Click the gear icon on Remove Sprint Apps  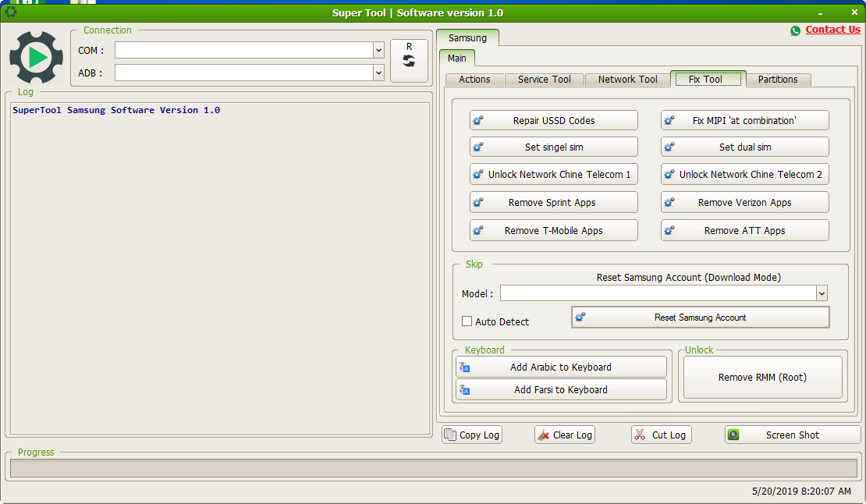(x=478, y=203)
